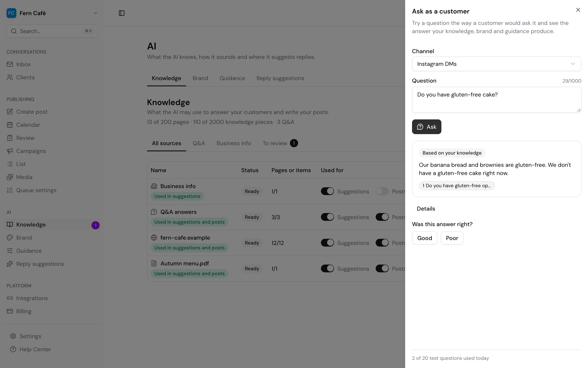This screenshot has height=368, width=588.
Task: Switch to Reply suggestions top tab
Action: [x=280, y=78]
